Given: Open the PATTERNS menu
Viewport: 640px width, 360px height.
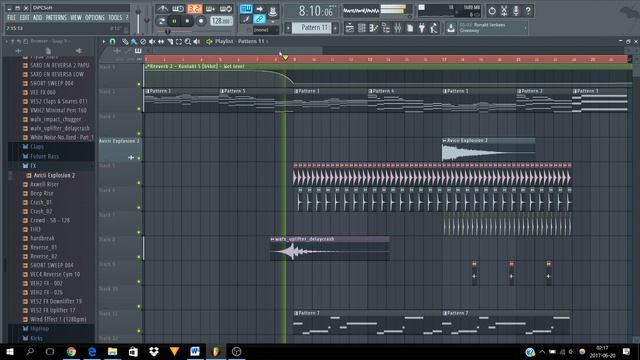Looking at the screenshot, I should point(56,18).
